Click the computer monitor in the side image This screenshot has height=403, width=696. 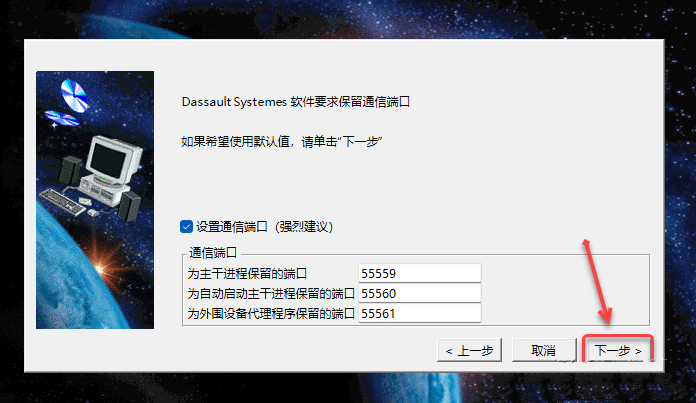point(114,159)
